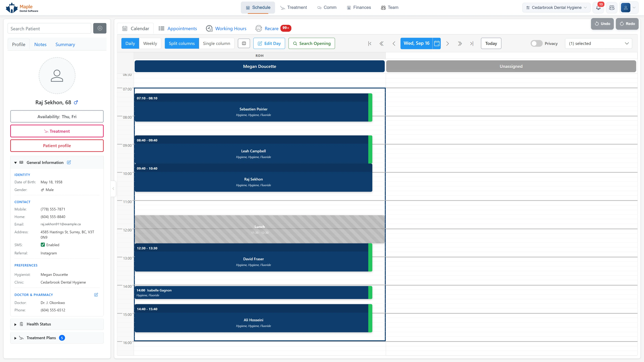Click the add patient plus icon
Image resolution: width=644 pixels, height=362 pixels.
(100, 28)
